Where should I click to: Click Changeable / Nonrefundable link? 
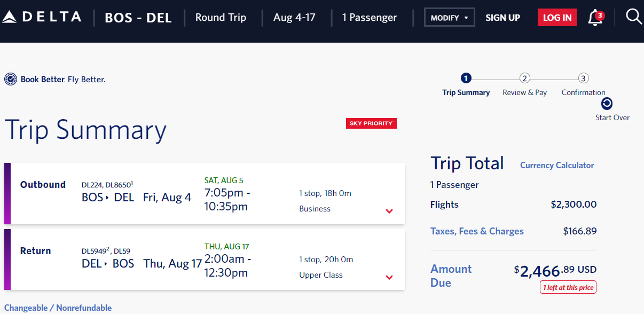(58, 308)
